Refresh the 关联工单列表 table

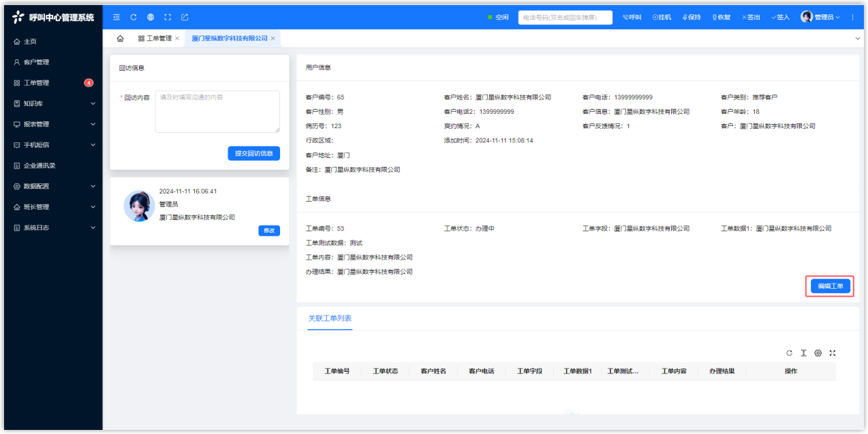[789, 353]
